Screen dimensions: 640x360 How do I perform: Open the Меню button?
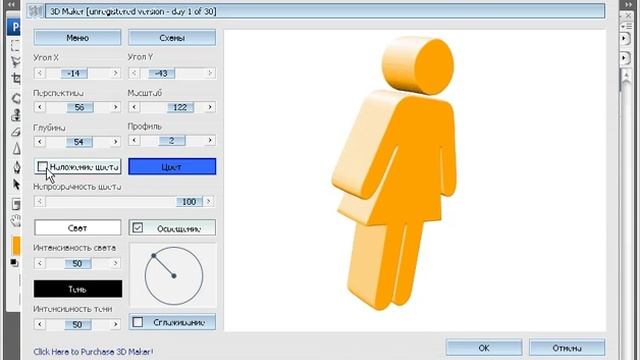pos(78,38)
